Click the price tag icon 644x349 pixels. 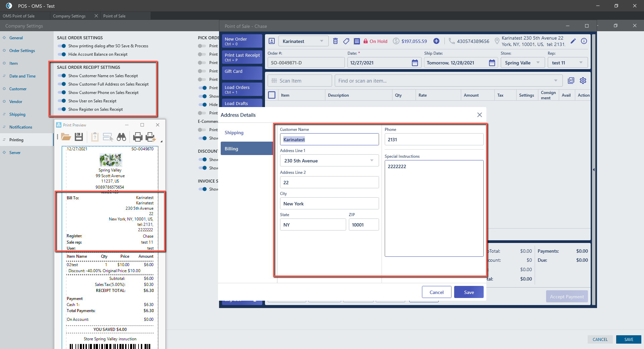click(346, 41)
